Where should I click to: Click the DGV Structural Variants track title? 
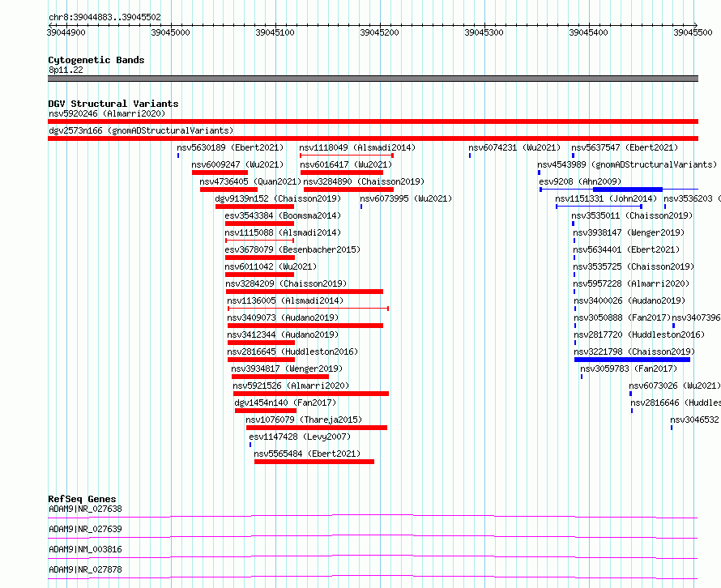pos(113,104)
